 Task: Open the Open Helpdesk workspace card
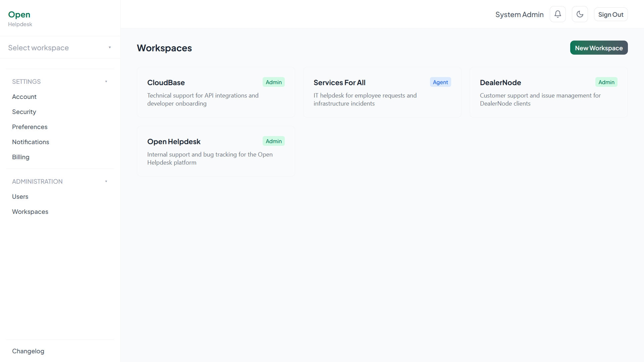tap(216, 151)
